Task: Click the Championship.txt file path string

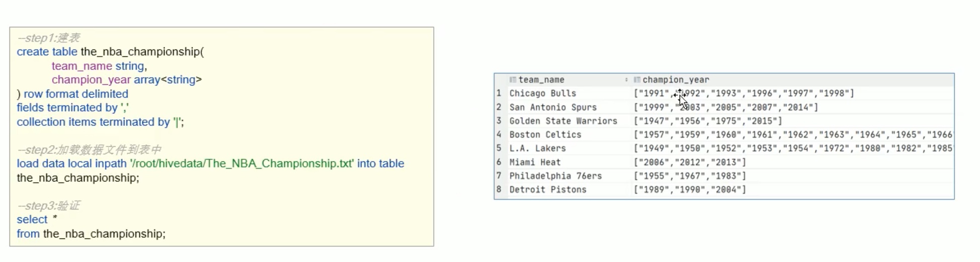Action: tap(241, 164)
